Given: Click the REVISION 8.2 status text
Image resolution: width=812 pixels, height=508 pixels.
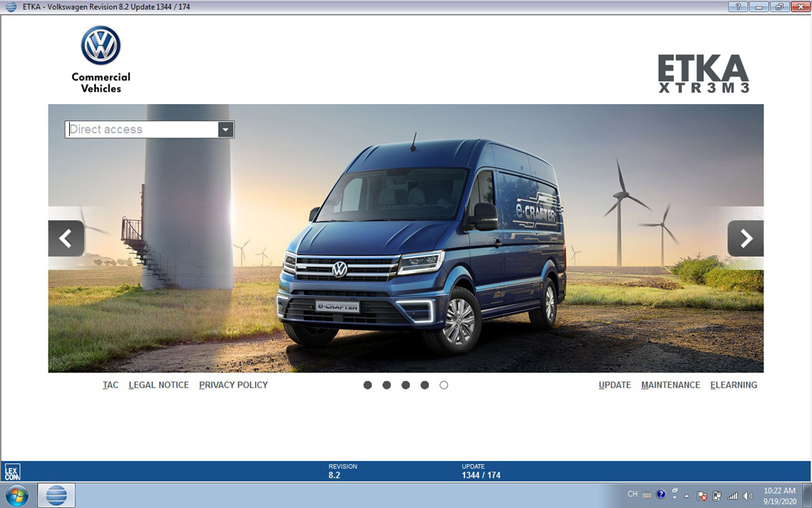Looking at the screenshot, I should 343,471.
